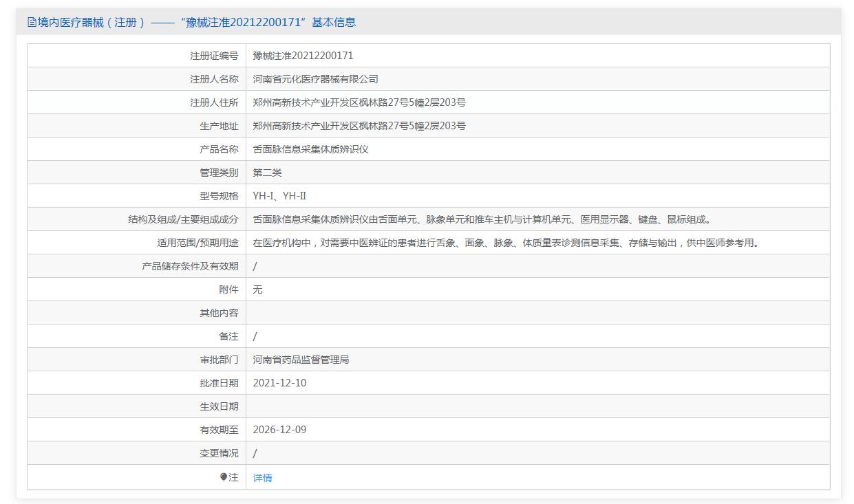Click the 附件 value 无
The width and height of the screenshot is (854, 504).
pyautogui.click(x=257, y=289)
